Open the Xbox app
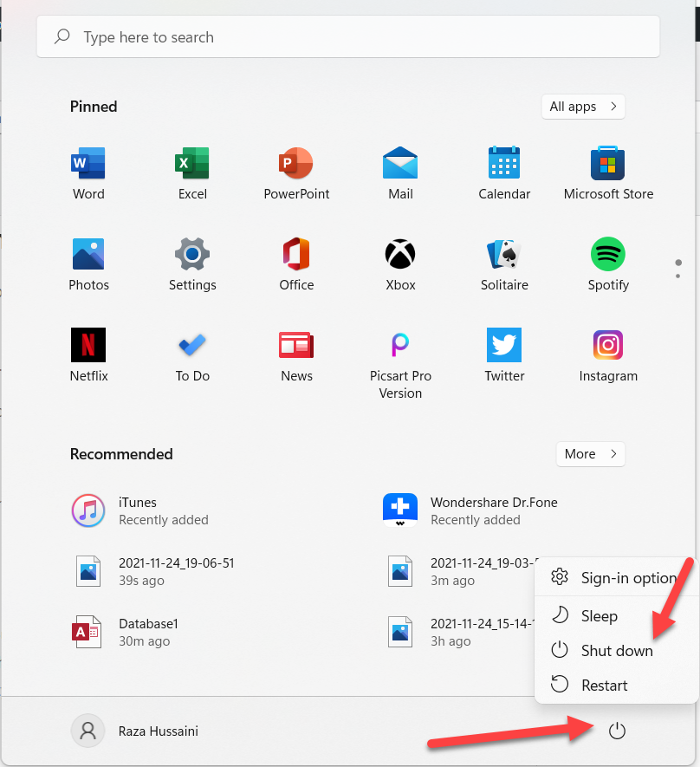The height and width of the screenshot is (767, 700). (400, 264)
